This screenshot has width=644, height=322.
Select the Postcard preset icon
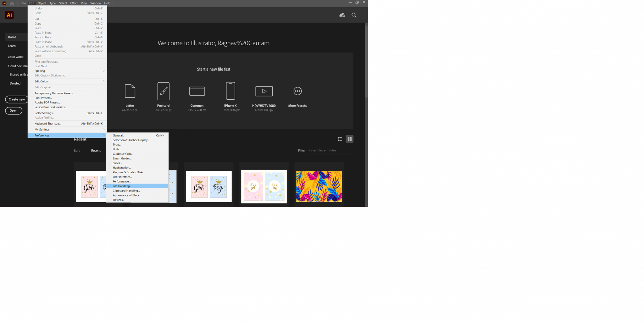click(x=164, y=91)
